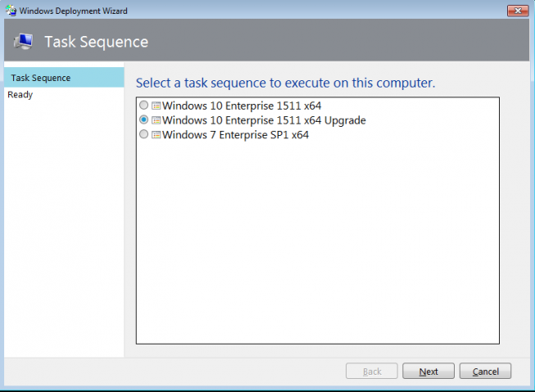535x392 pixels.
Task: Close the Windows Deployment Wizard window
Action: coord(518,11)
